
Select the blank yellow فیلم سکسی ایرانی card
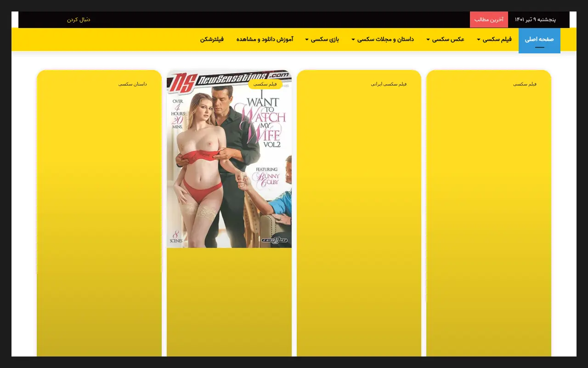(x=359, y=213)
